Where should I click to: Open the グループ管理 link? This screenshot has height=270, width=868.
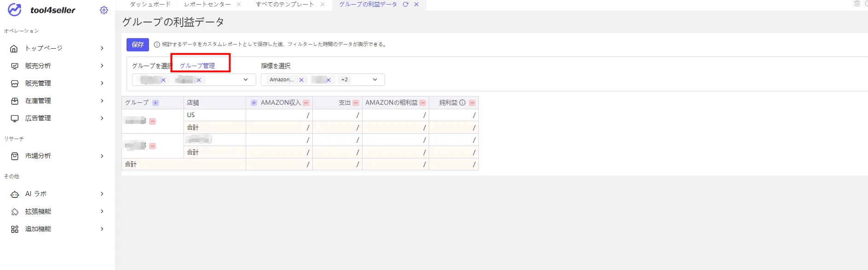197,66
